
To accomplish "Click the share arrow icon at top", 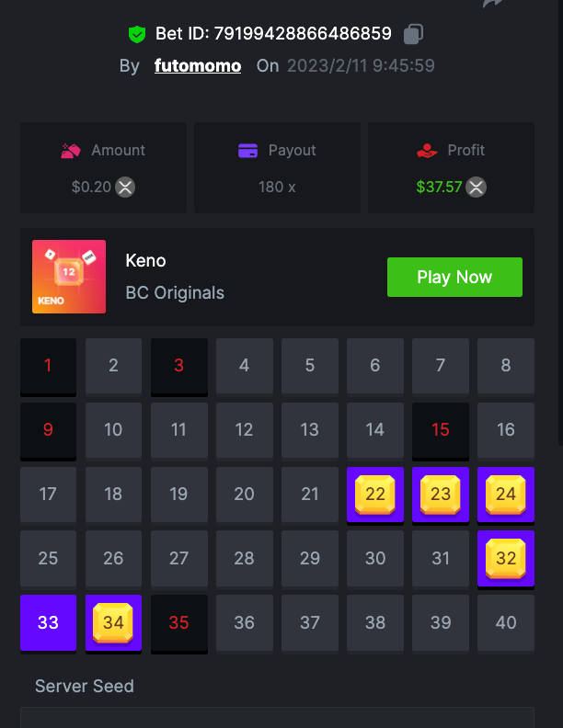I will [x=493, y=3].
